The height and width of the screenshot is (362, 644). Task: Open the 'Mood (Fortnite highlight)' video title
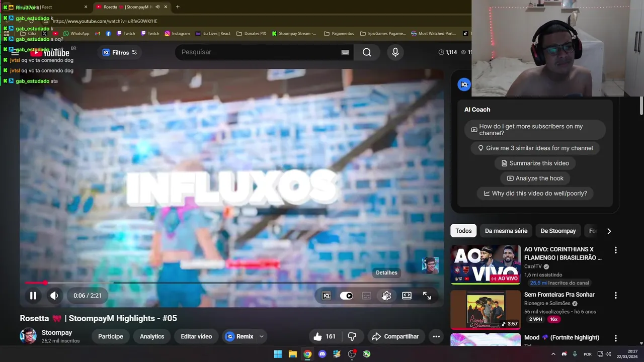point(561,338)
